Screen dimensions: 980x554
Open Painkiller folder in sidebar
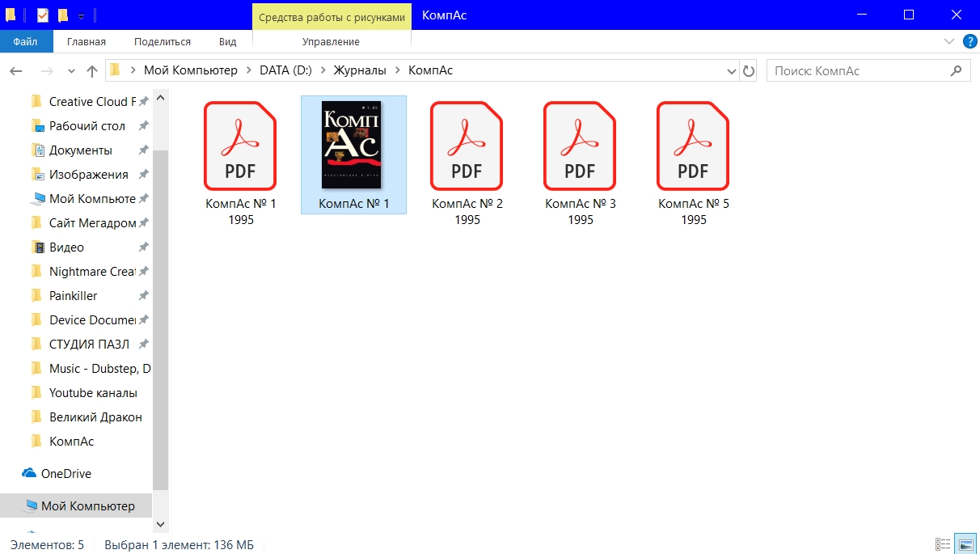(x=73, y=296)
